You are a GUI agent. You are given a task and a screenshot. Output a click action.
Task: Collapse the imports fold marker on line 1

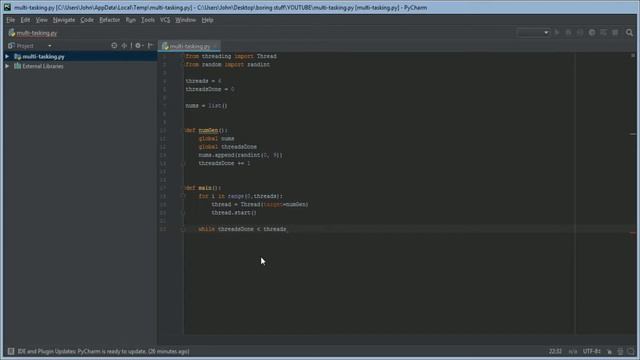click(x=184, y=56)
